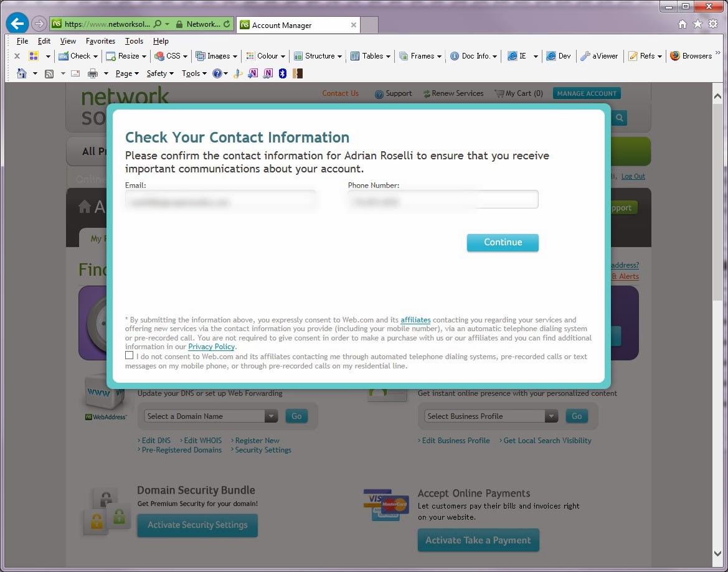Click the Bluetooth icon in command bar
This screenshot has height=572, width=728.
(x=282, y=73)
